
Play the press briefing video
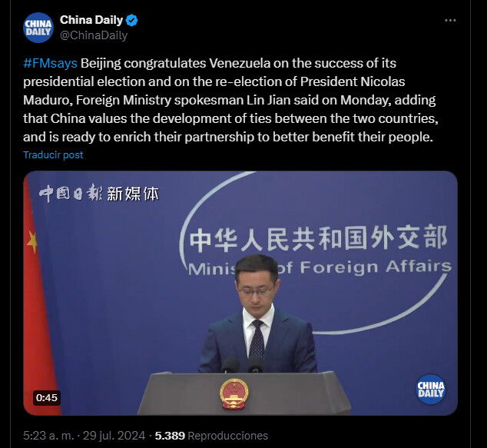tap(240, 293)
